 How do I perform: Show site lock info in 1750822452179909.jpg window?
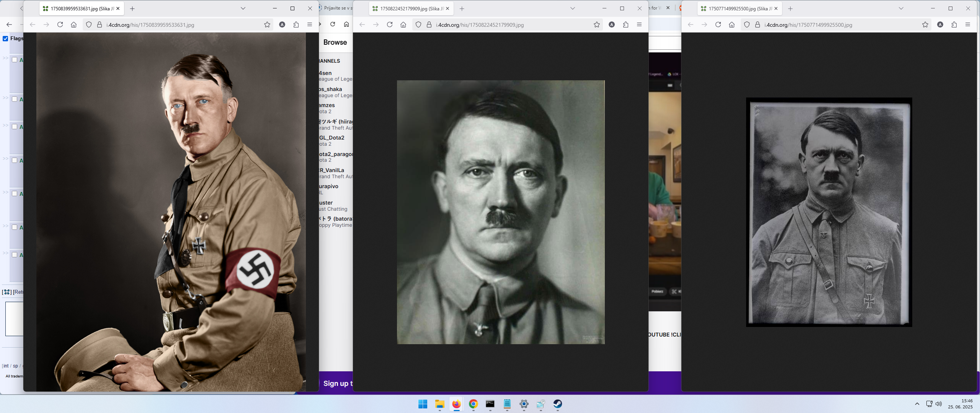click(x=429, y=24)
